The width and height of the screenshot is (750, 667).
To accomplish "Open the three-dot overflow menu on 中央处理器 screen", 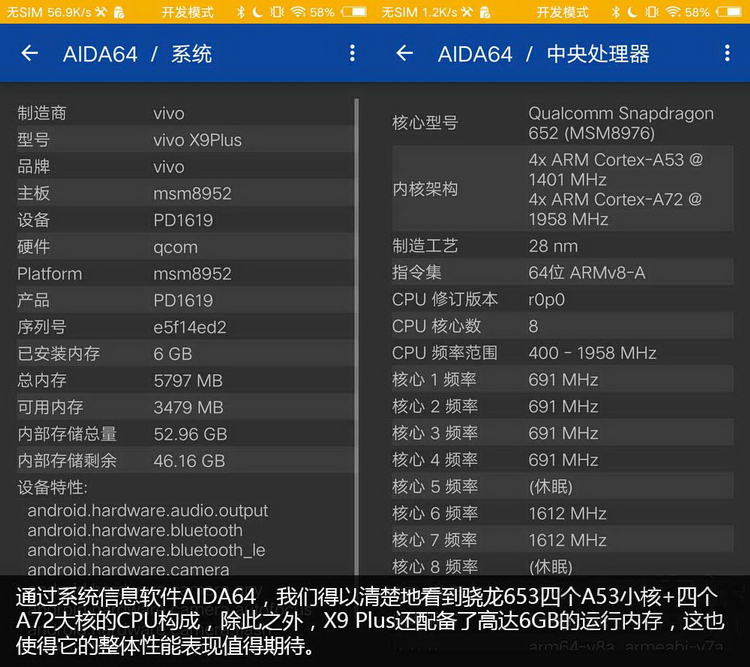I will 727,54.
